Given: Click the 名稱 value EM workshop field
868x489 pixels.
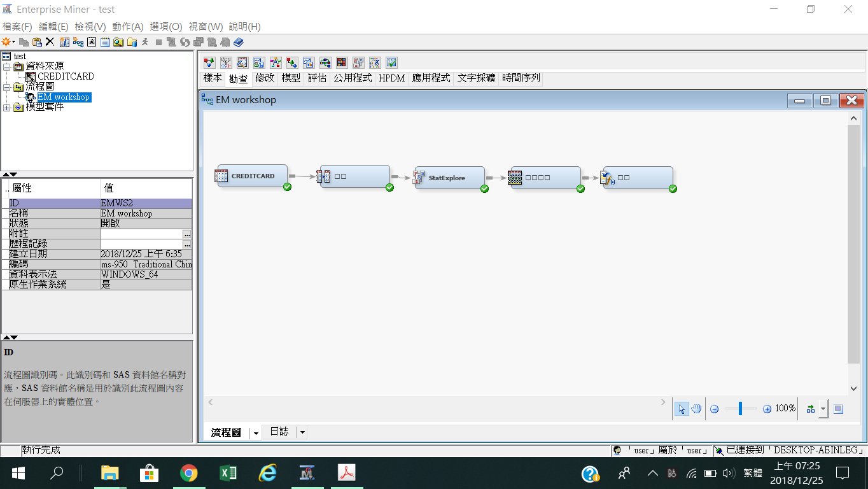Looking at the screenshot, I should click(146, 213).
